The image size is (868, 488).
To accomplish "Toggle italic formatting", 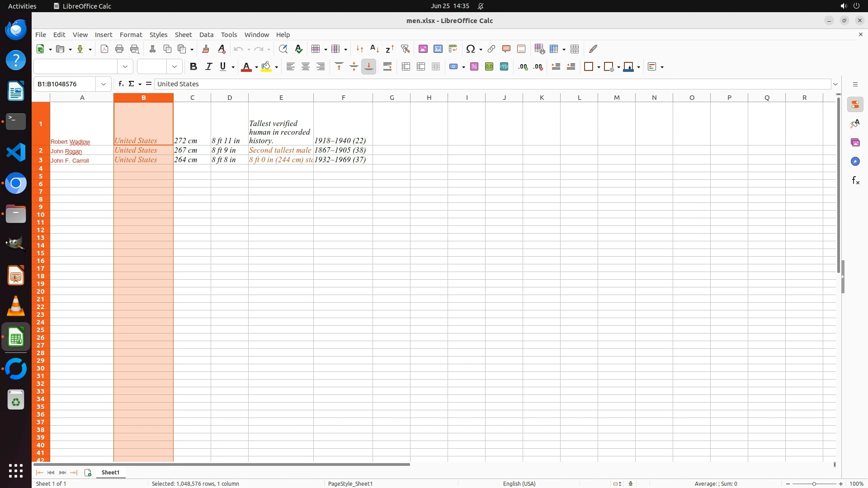I will 208,67.
